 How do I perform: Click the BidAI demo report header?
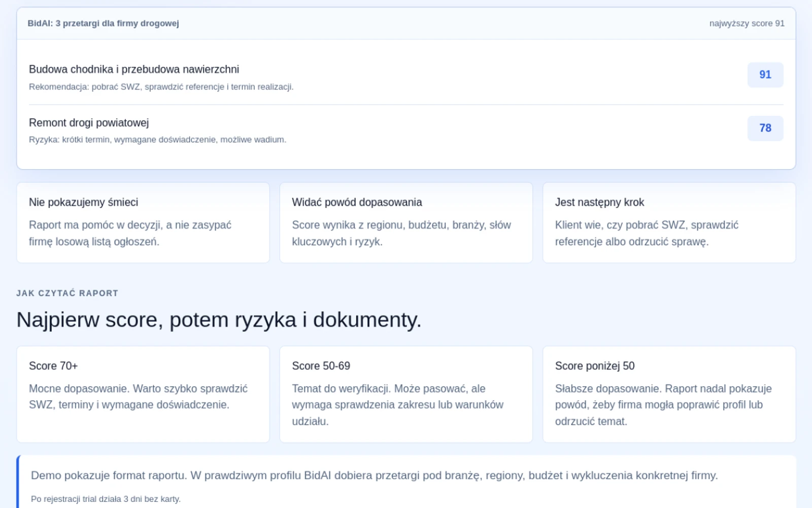(x=103, y=23)
